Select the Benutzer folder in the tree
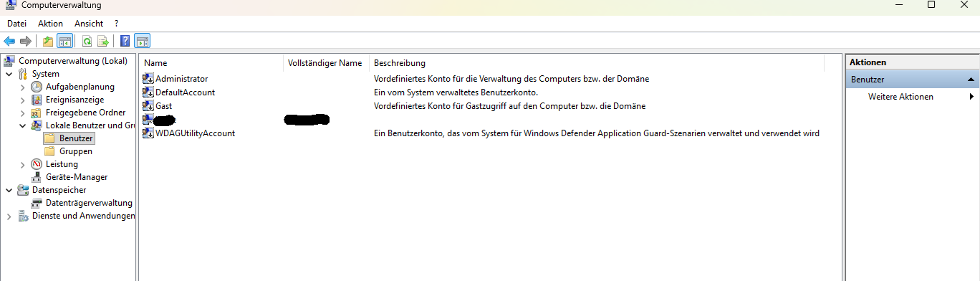The width and height of the screenshot is (980, 281). tap(68, 138)
